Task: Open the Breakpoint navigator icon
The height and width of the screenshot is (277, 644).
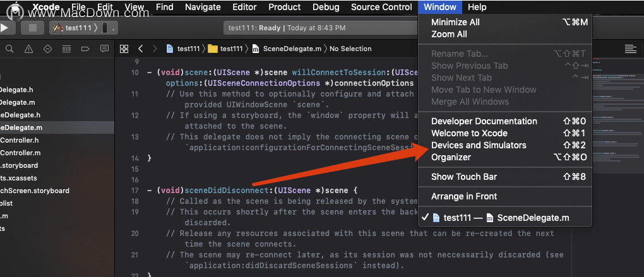Action: click(85, 49)
